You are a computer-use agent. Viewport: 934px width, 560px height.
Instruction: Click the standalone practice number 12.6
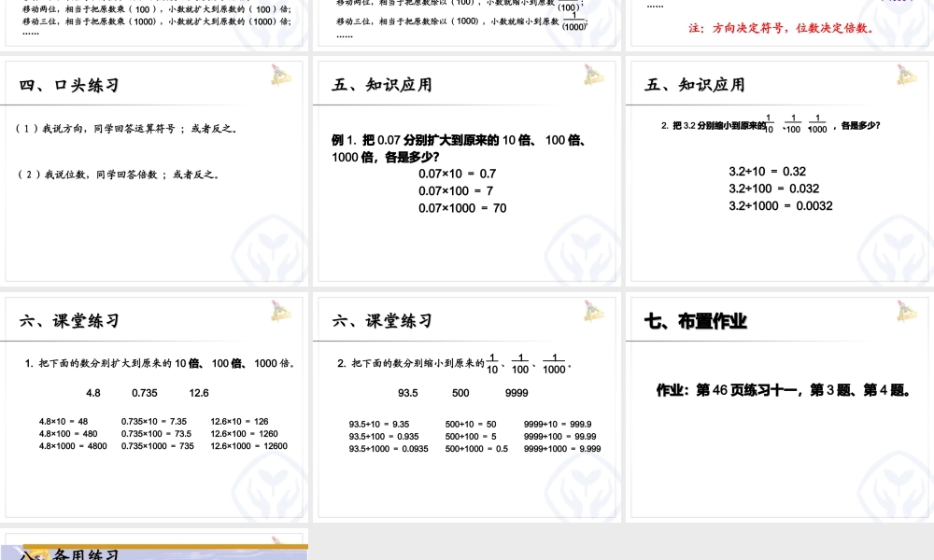(198, 393)
